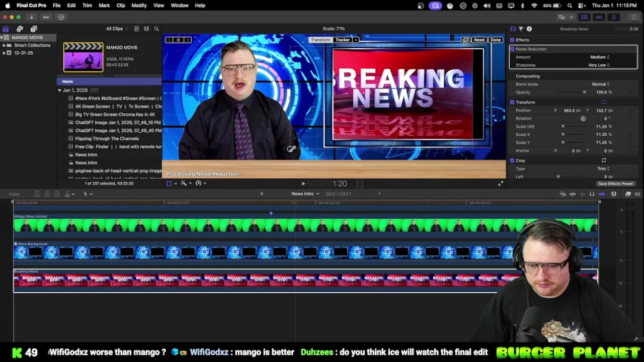Open the All Clips filter dropdown
Screen dimensions: 644x362
tap(117, 29)
